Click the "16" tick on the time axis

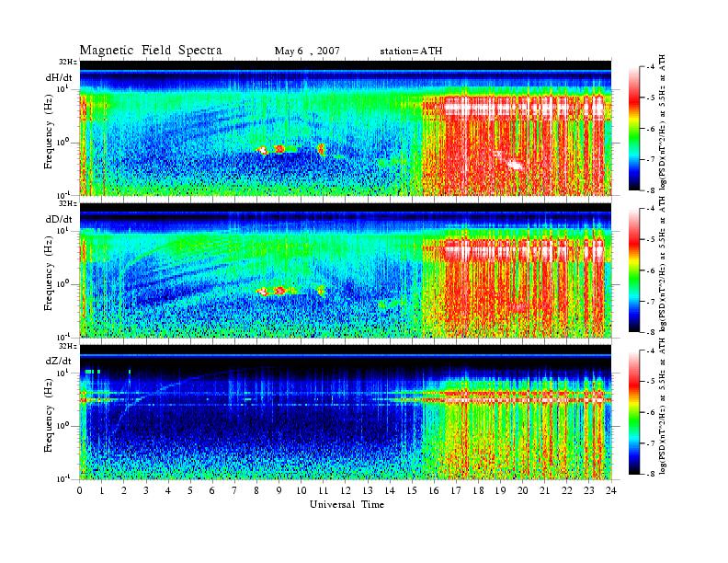pyautogui.click(x=434, y=491)
